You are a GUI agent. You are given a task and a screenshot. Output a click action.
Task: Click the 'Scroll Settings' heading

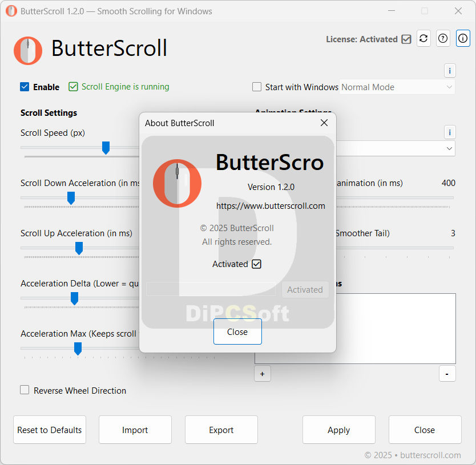49,113
